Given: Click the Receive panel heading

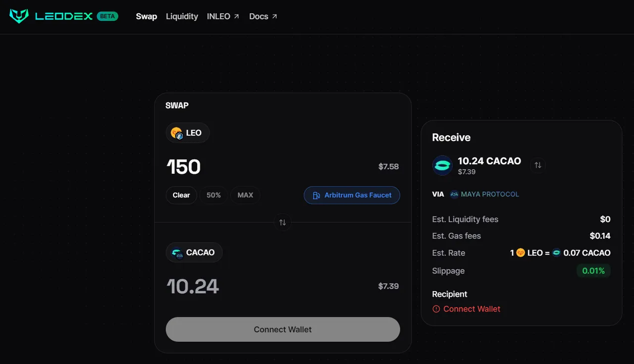Looking at the screenshot, I should click(451, 138).
